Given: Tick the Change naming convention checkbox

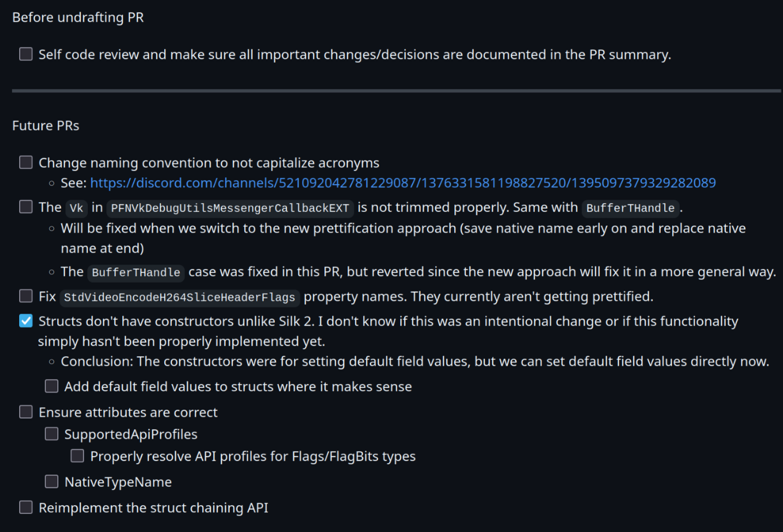Looking at the screenshot, I should pos(26,162).
